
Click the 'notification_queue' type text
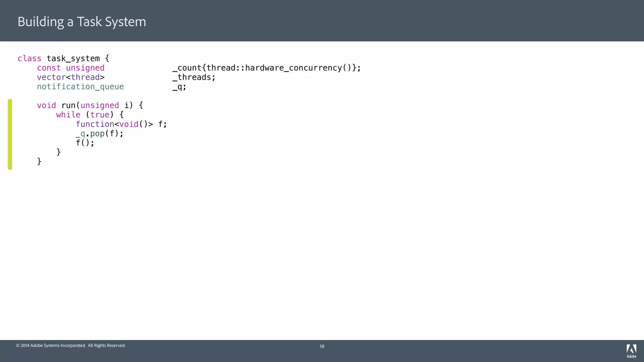[x=80, y=87]
